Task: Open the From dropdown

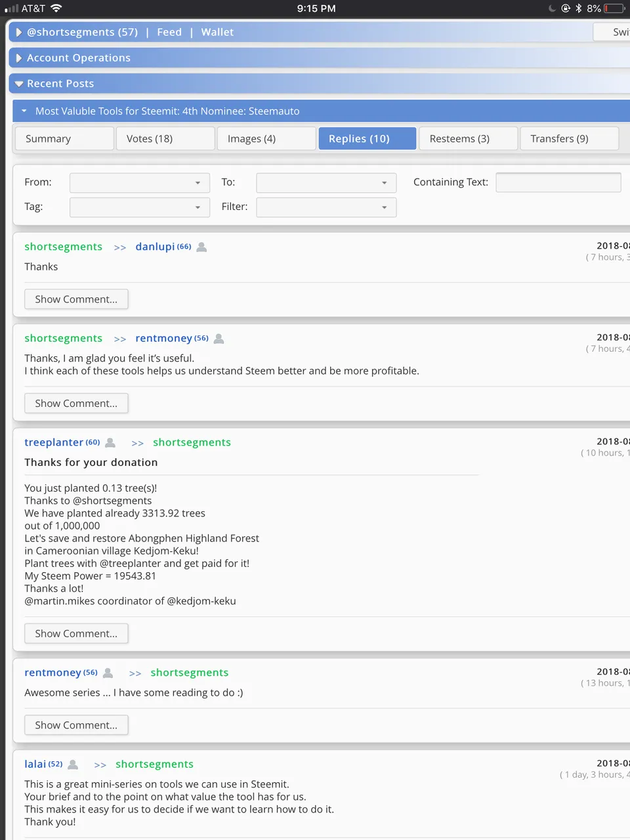Action: (140, 182)
